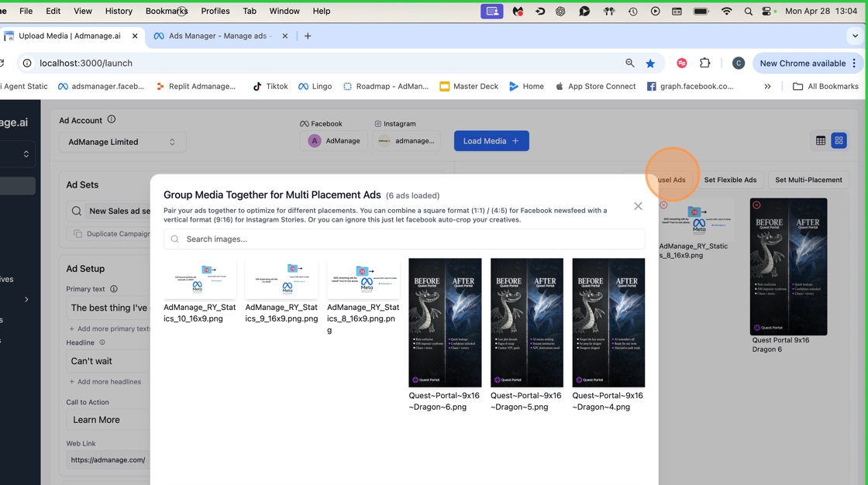Image resolution: width=868 pixels, height=485 pixels.
Task: Open the Chrome extensions puzzle icon
Action: pyautogui.click(x=704, y=63)
